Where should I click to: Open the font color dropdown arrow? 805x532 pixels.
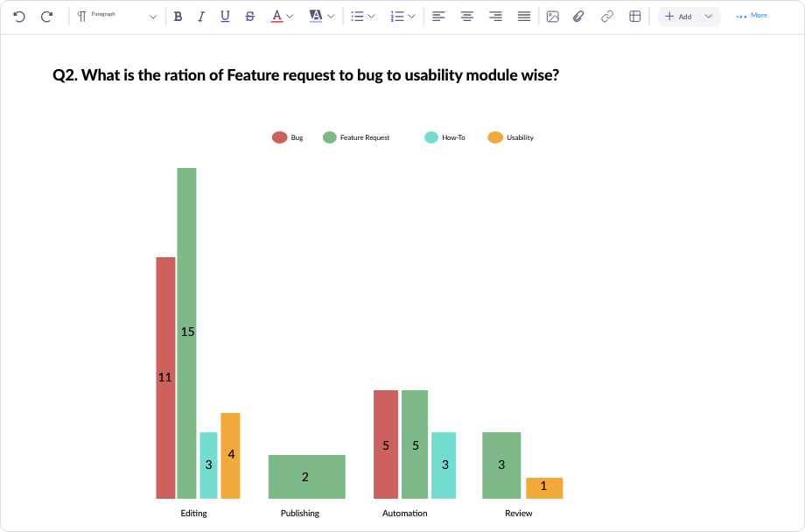[288, 16]
